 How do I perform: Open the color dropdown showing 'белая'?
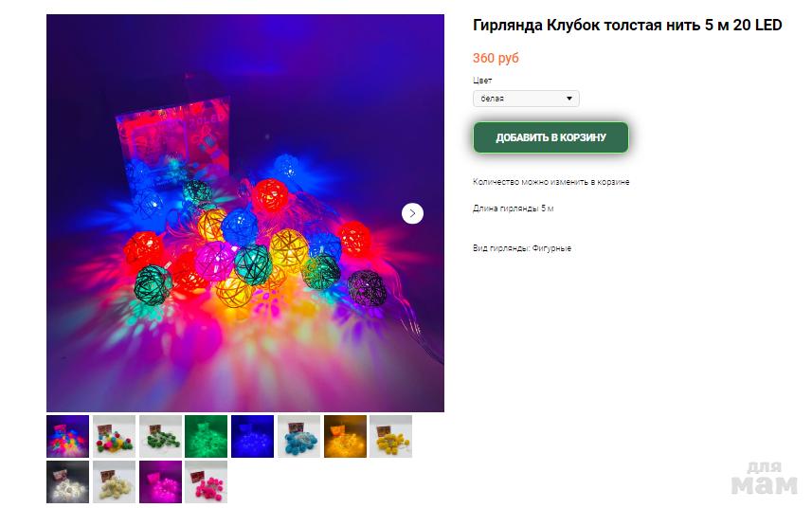[x=526, y=99]
